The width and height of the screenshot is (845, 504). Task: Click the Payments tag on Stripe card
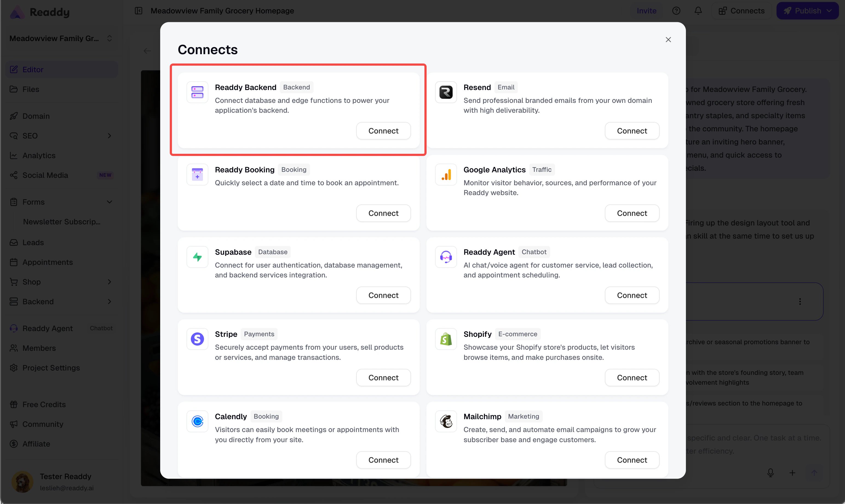coord(259,334)
